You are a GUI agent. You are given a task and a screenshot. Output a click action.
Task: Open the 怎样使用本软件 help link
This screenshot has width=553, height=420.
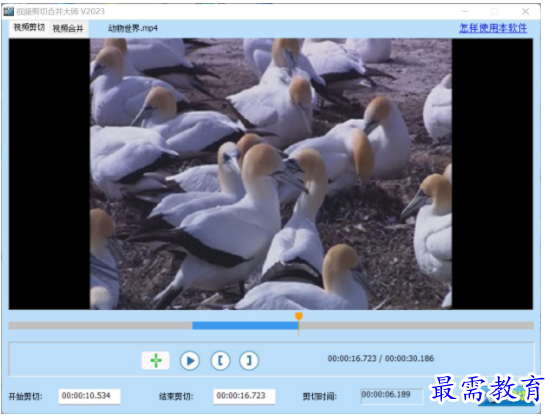(x=493, y=28)
